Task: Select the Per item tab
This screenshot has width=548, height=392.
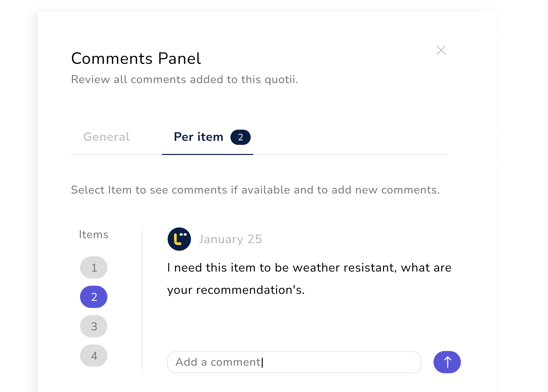Action: pos(199,137)
